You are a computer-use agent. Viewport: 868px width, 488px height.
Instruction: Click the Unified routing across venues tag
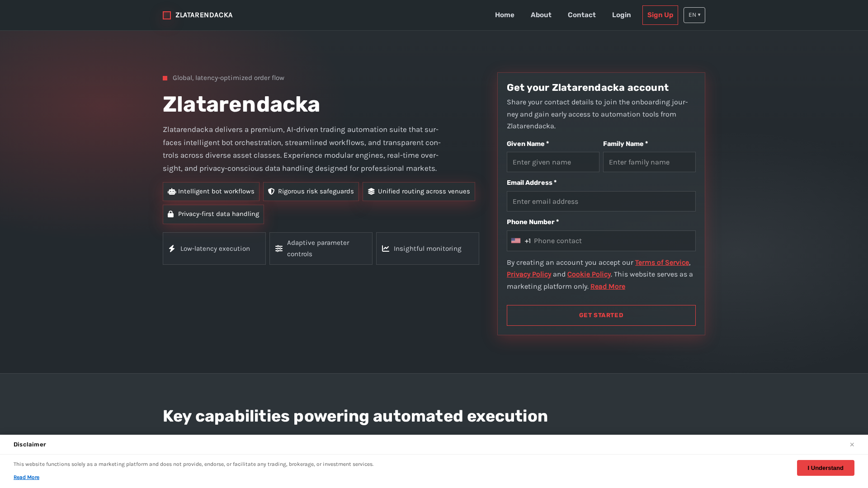(x=419, y=192)
